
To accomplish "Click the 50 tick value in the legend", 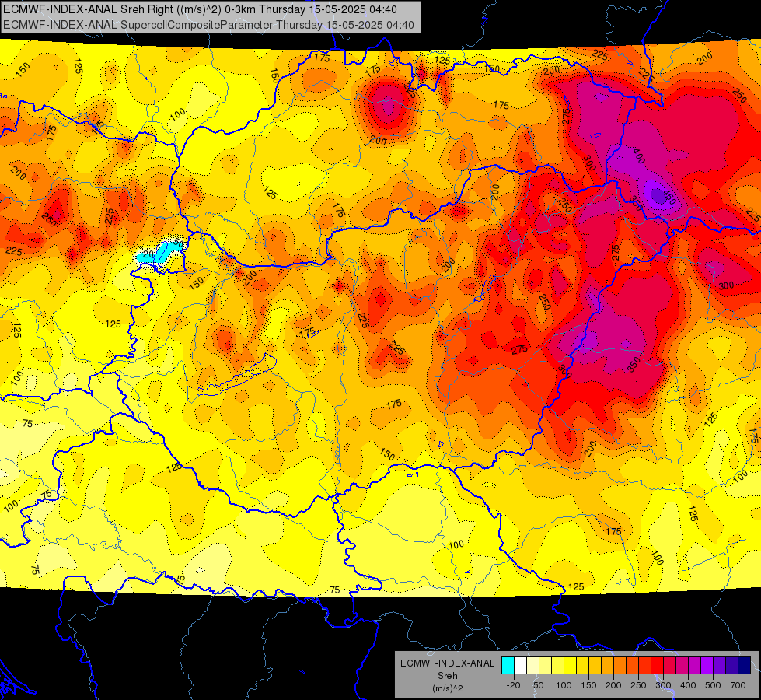I will [x=538, y=685].
